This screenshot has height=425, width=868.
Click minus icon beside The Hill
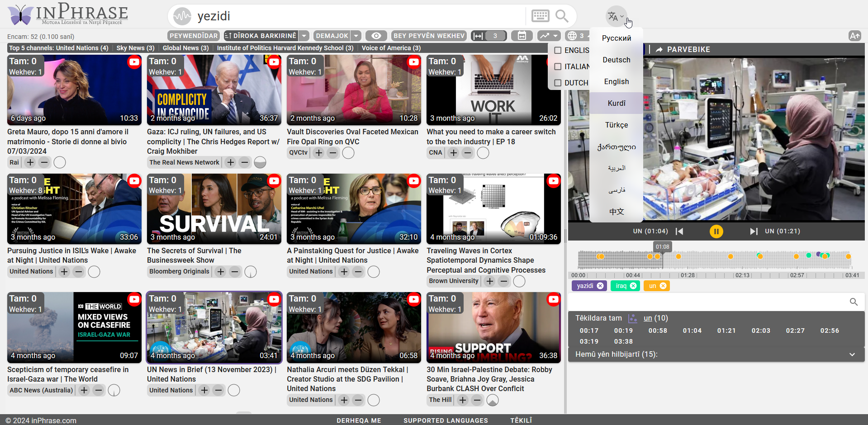click(477, 400)
